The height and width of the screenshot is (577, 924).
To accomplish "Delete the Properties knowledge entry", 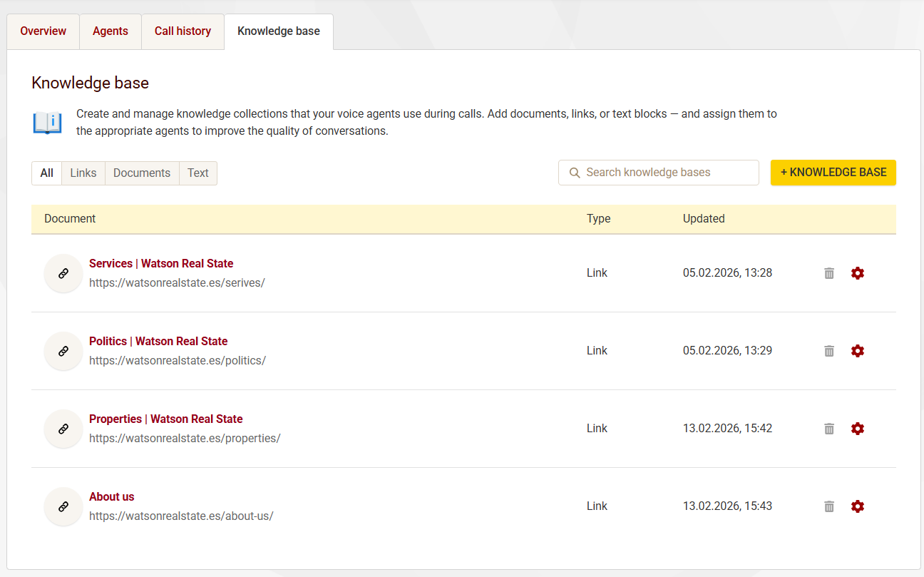I will 829,429.
